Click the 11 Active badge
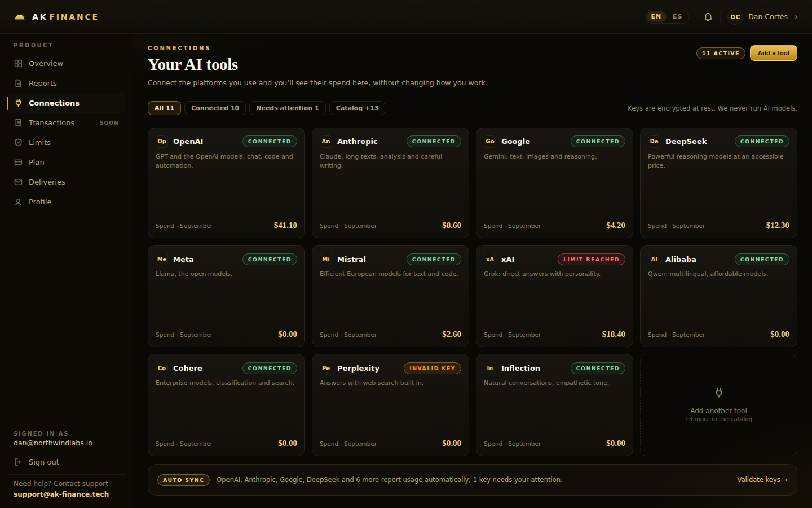The height and width of the screenshot is (508, 812). tap(721, 53)
